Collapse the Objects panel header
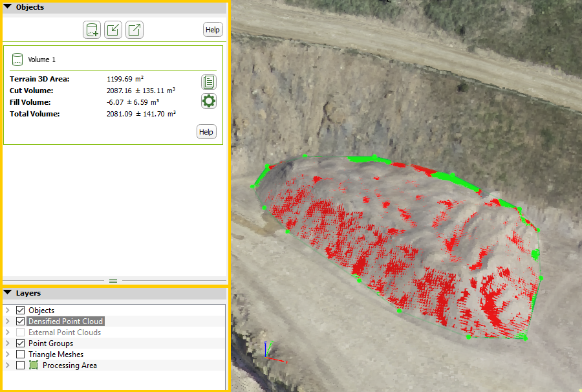This screenshot has width=582, height=392. click(x=8, y=7)
